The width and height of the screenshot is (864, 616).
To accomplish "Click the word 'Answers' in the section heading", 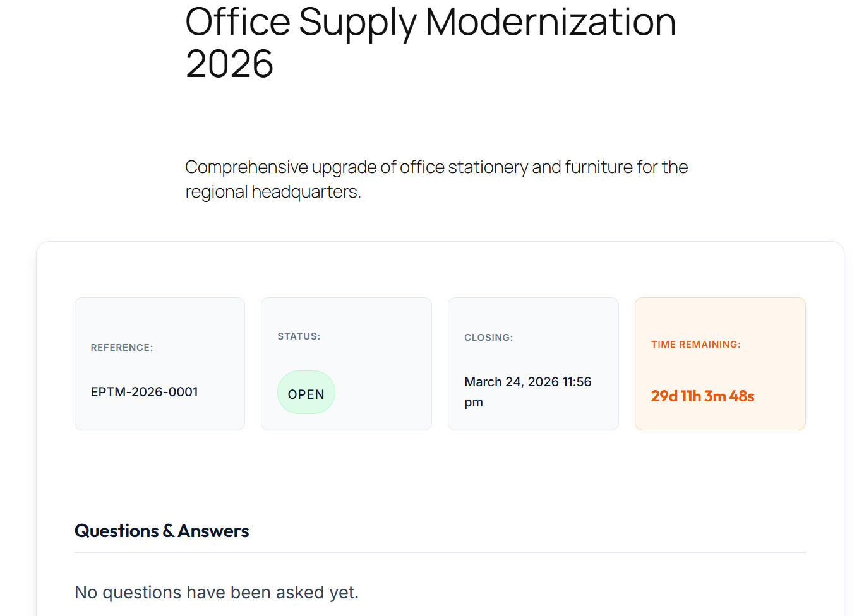I will 213,531.
